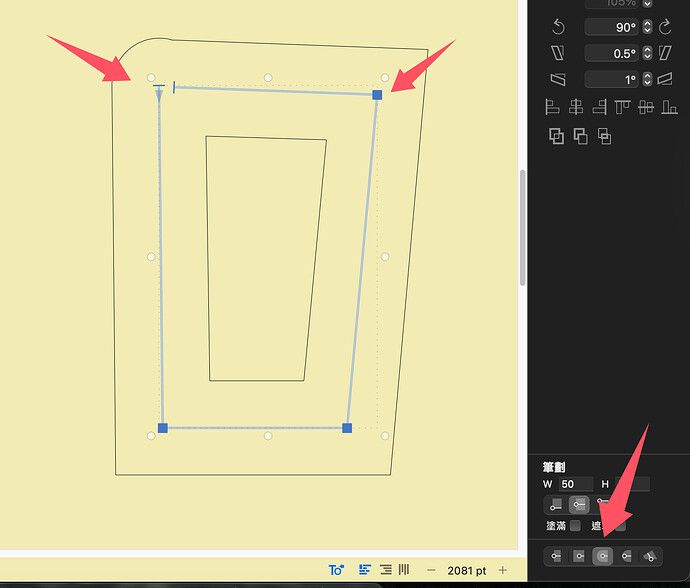The height and width of the screenshot is (588, 690).
Task: Select the bottom-right blue node of the path
Action: point(347,428)
